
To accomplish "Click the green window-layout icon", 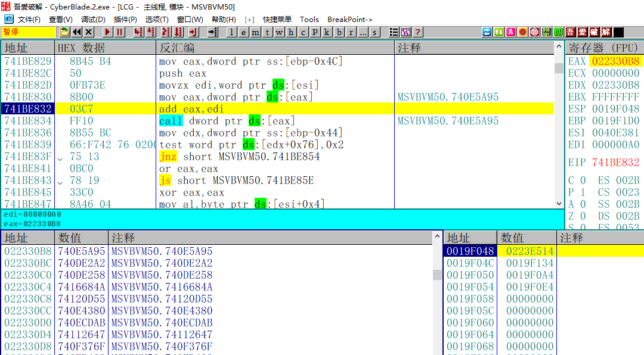I will click(x=558, y=32).
